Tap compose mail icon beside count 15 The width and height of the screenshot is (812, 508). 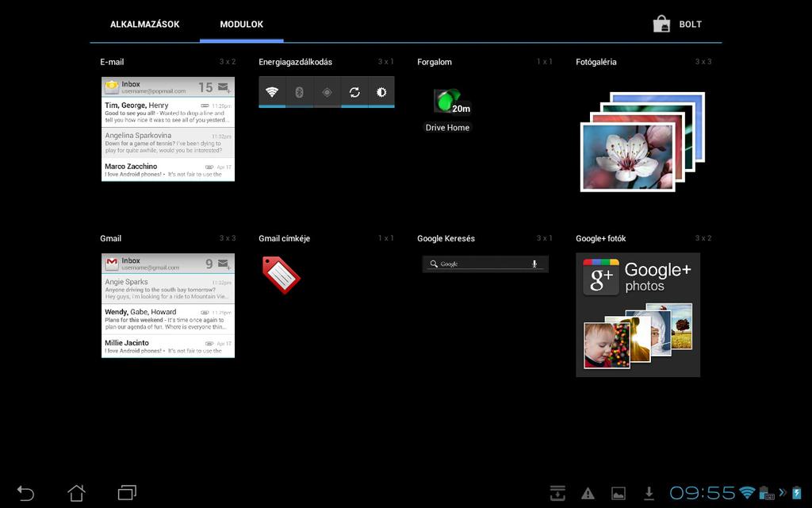click(x=224, y=87)
